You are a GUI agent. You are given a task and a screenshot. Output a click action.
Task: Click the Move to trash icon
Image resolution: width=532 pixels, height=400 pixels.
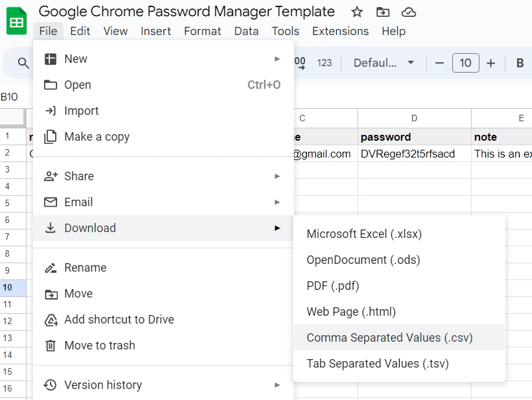(49, 346)
